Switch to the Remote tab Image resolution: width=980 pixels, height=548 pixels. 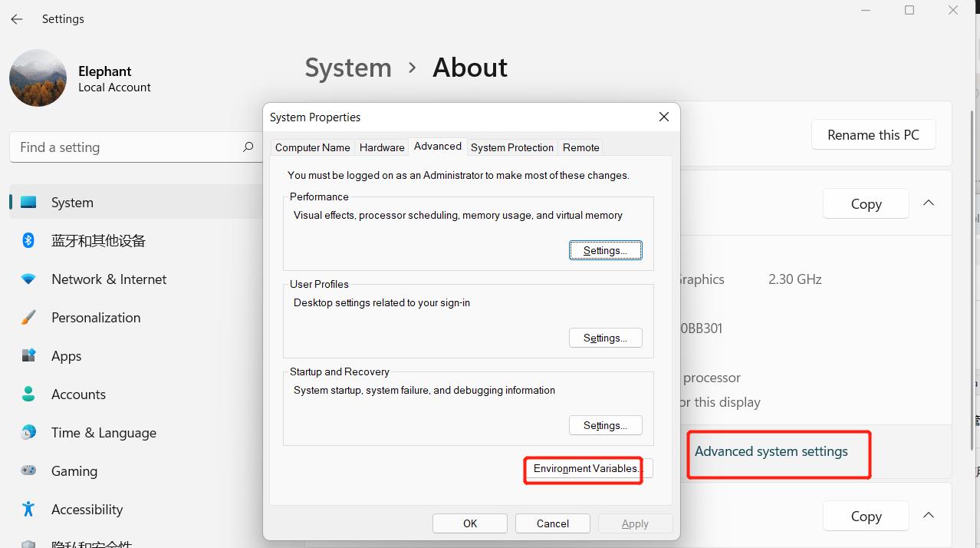tap(580, 147)
